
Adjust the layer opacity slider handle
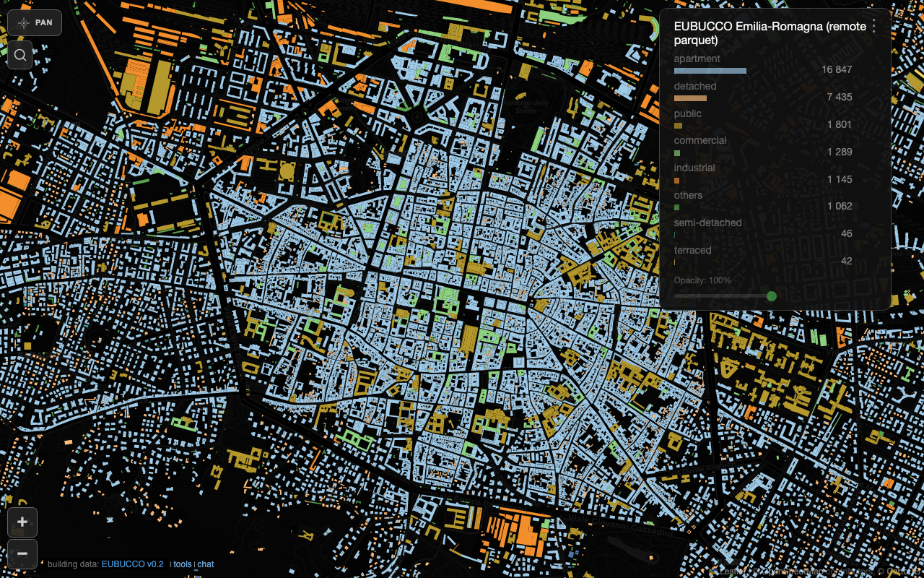[x=772, y=296]
